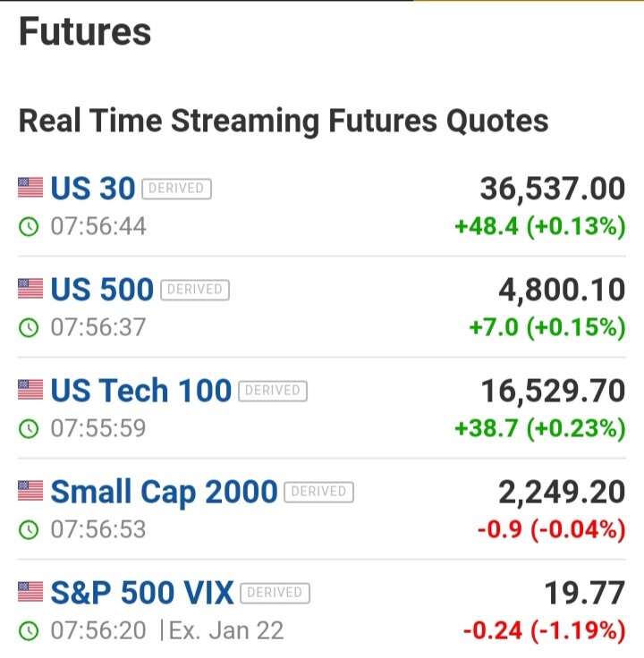
Task: Open the US 30 futures quote
Action: pos(93,188)
